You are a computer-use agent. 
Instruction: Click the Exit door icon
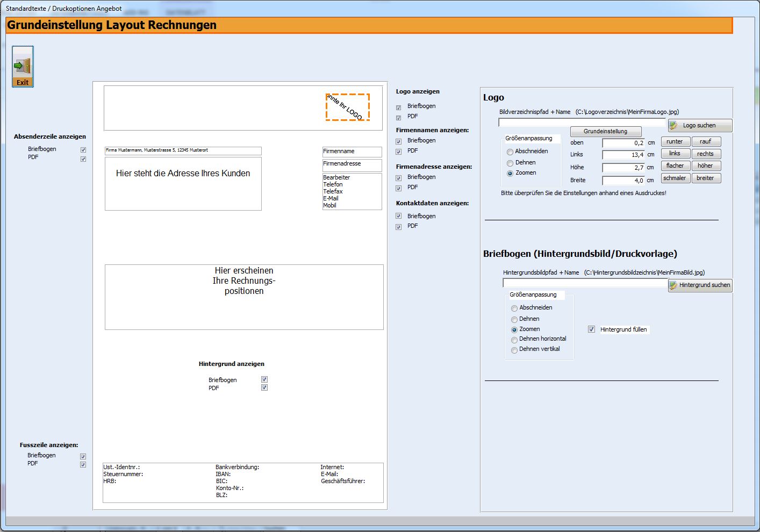(23, 66)
